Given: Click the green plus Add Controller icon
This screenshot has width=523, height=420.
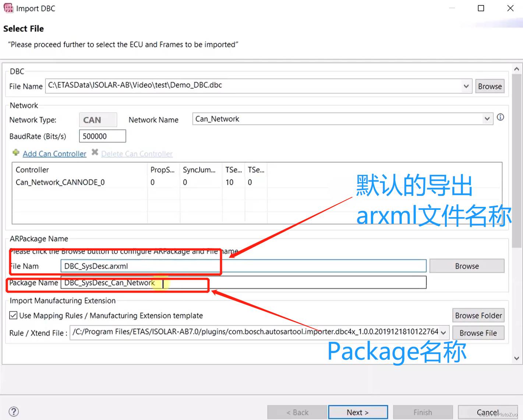Looking at the screenshot, I should click(x=16, y=152).
